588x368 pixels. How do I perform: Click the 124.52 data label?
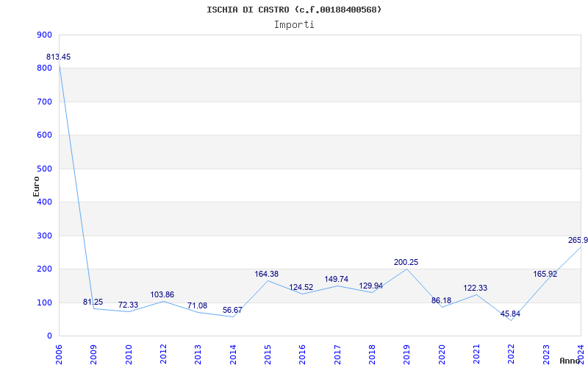pyautogui.click(x=301, y=288)
